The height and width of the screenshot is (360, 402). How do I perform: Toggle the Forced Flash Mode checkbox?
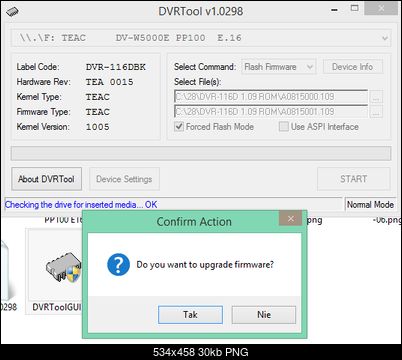[179, 127]
